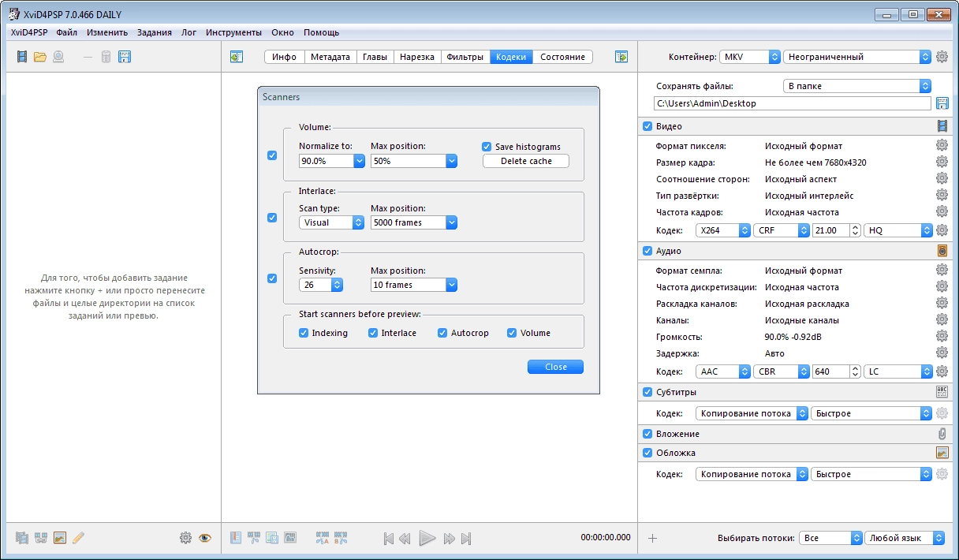Open the Инструменты menu
This screenshot has width=959, height=560.
coord(233,32)
